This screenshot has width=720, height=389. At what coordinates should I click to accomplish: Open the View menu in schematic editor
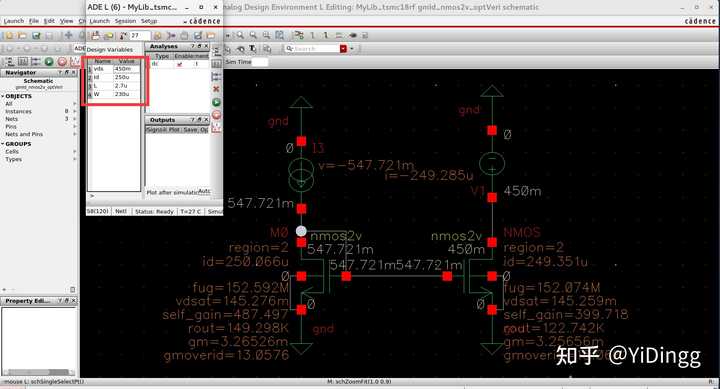tap(67, 21)
